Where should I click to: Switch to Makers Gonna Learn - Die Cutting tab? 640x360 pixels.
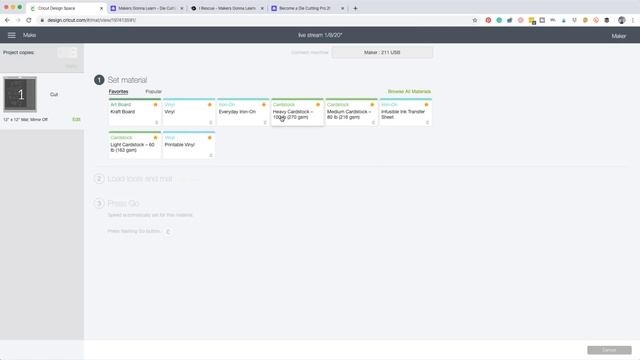pyautogui.click(x=148, y=8)
